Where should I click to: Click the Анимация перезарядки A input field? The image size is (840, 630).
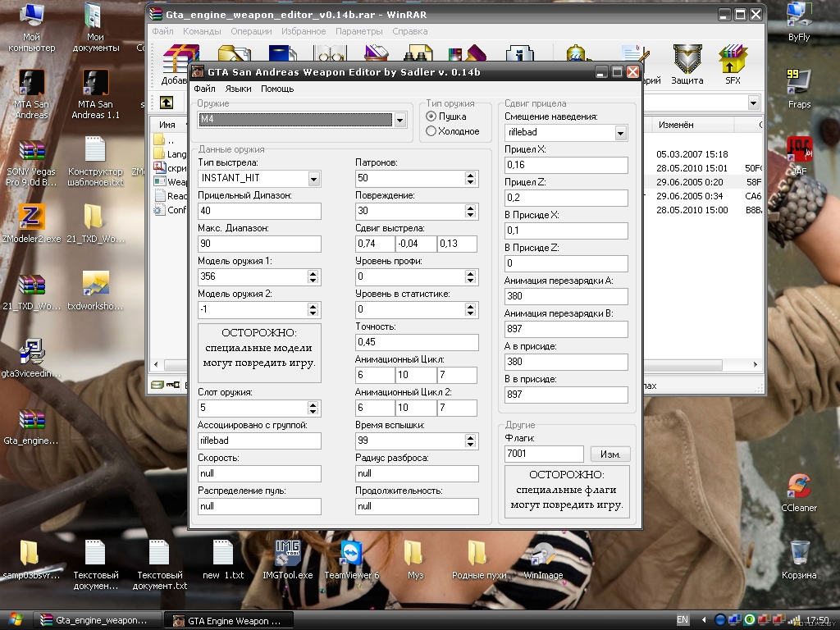tap(566, 296)
